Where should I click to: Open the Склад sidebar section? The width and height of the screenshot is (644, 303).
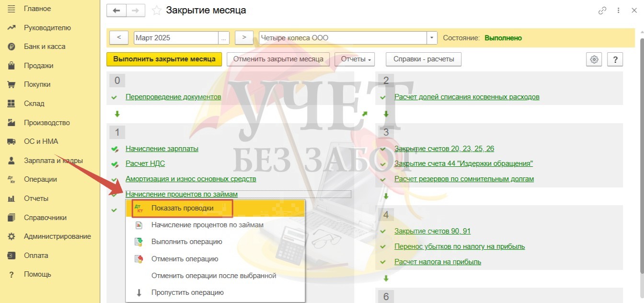click(34, 104)
